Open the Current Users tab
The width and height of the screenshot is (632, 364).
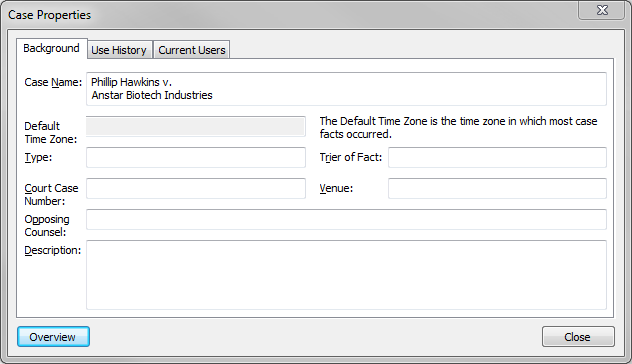point(191,50)
